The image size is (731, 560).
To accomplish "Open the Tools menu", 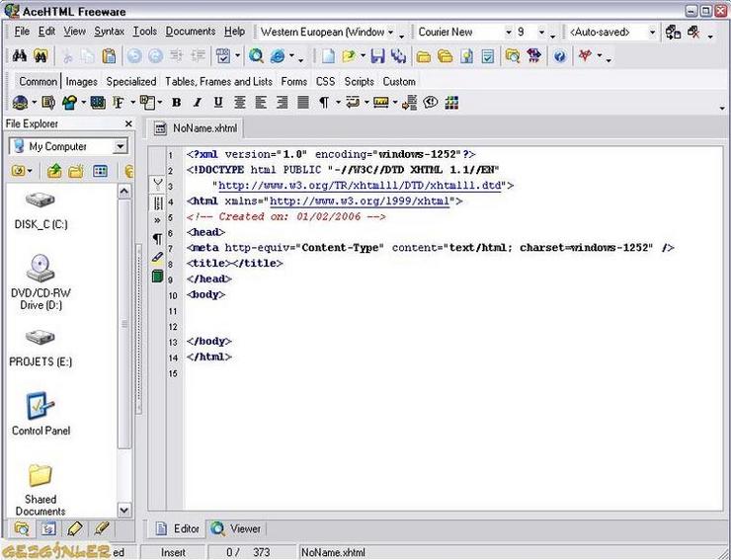I will [144, 32].
